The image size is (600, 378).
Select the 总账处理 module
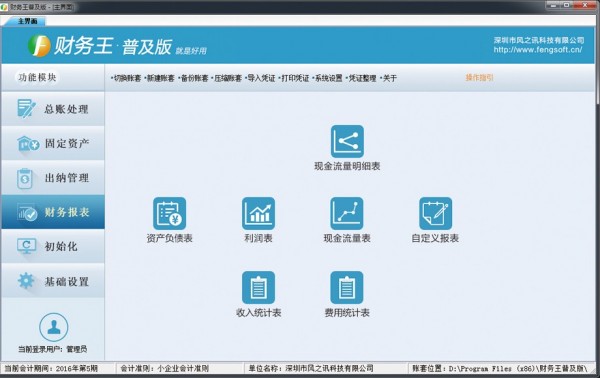[53, 109]
